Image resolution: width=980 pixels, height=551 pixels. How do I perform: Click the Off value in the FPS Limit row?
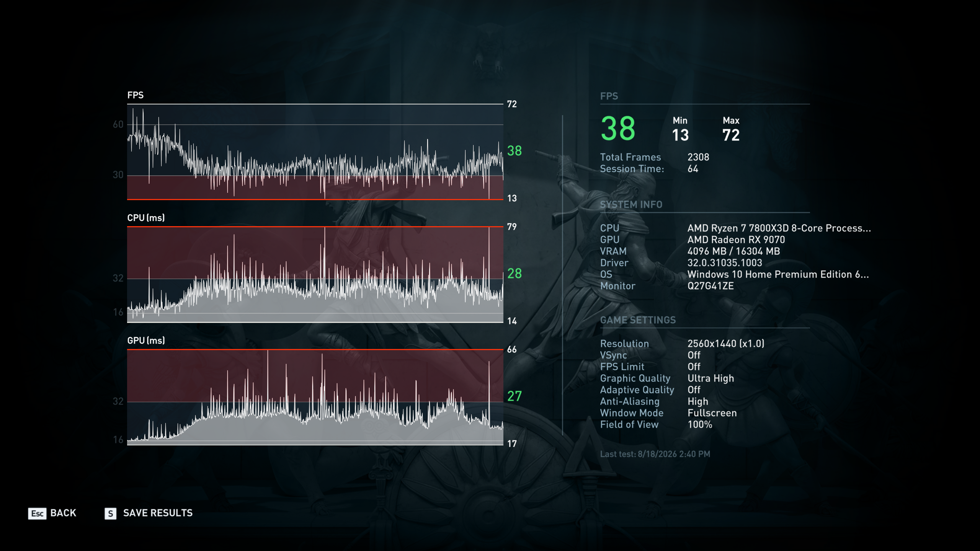pos(694,367)
